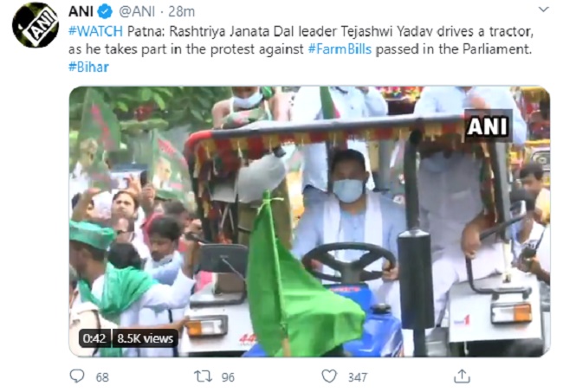This screenshot has height=392, width=563.
Task: View the 68 replies count
Action: [x=102, y=377]
